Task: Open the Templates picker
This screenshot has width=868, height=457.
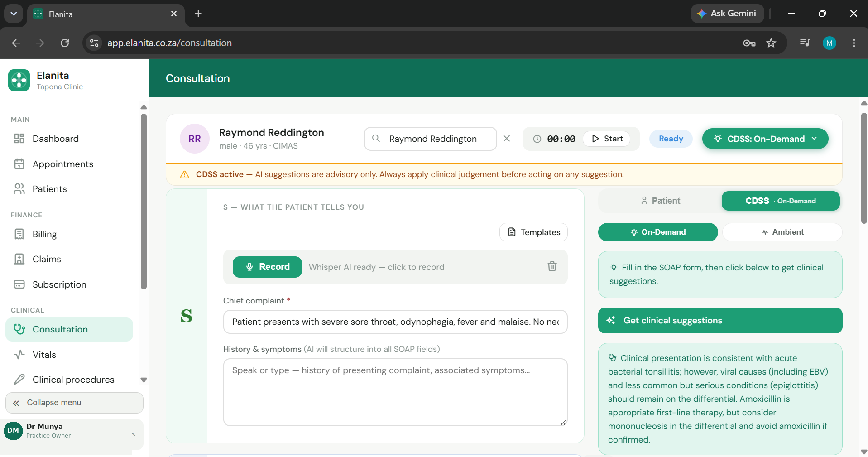Action: click(533, 232)
